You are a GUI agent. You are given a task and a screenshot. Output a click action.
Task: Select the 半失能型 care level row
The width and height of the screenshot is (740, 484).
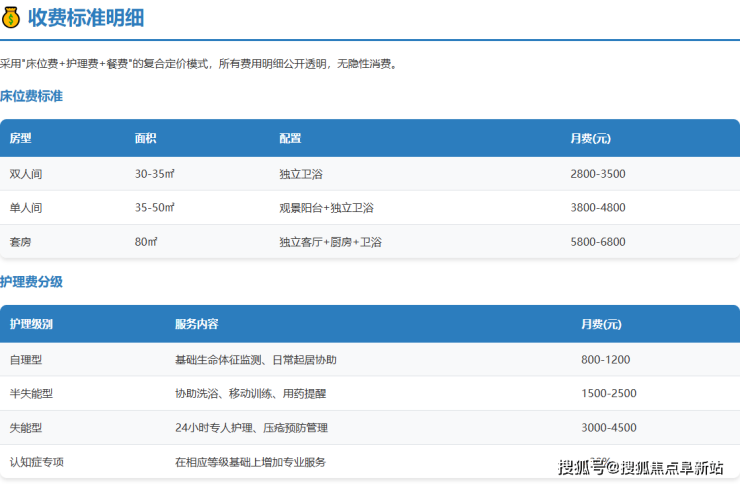31,394
